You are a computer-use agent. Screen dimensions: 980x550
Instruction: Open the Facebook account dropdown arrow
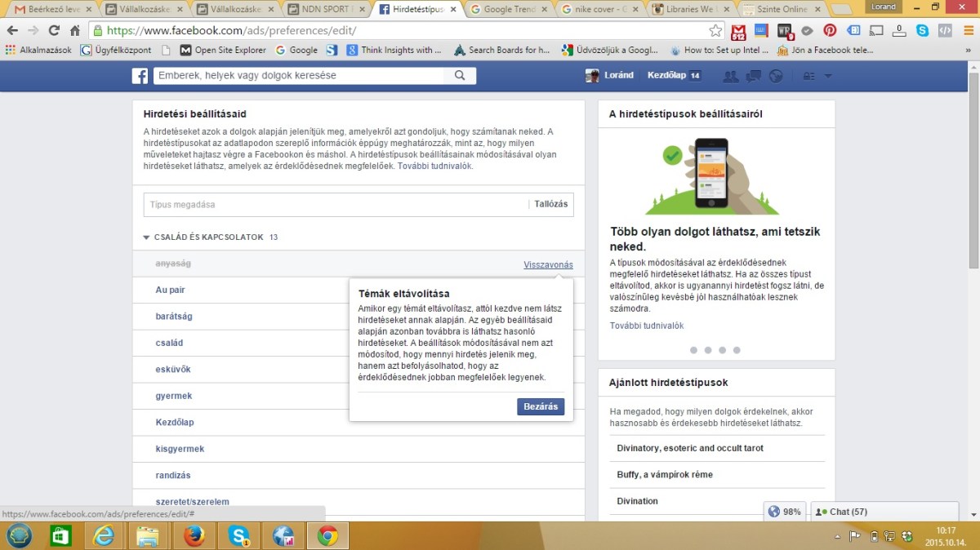(x=828, y=76)
